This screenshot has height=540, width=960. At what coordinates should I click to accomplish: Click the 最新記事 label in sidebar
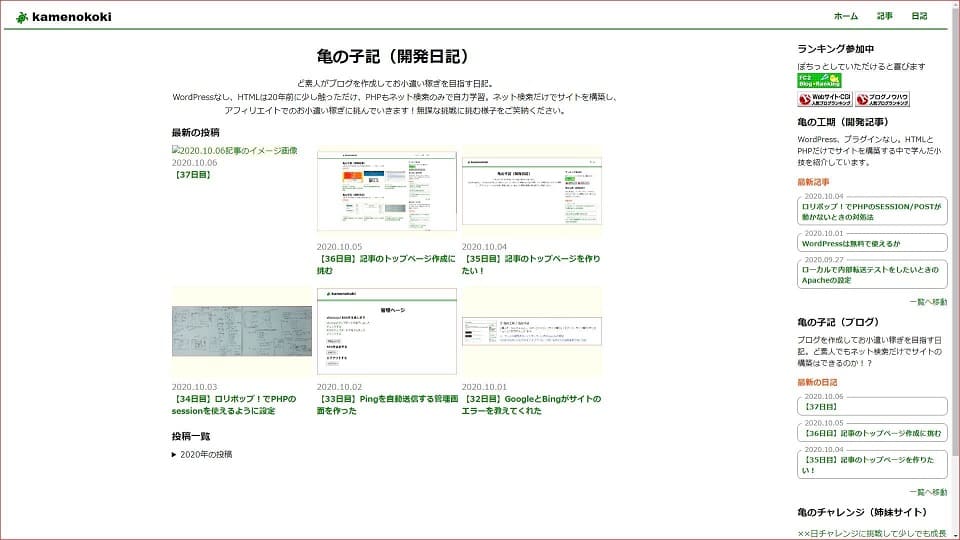click(x=813, y=182)
